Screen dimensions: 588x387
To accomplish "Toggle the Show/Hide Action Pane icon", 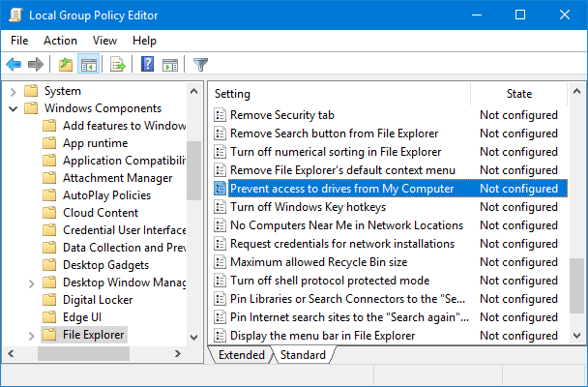I will click(x=170, y=65).
